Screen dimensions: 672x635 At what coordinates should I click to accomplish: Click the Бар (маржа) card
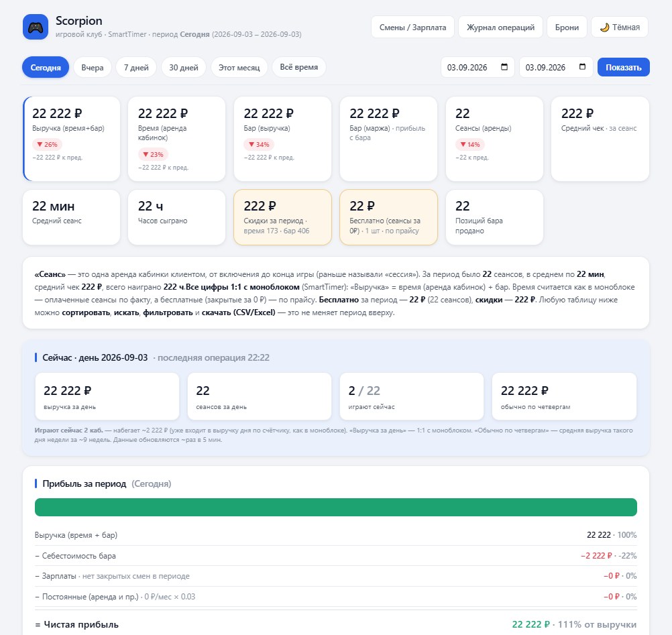pos(388,138)
